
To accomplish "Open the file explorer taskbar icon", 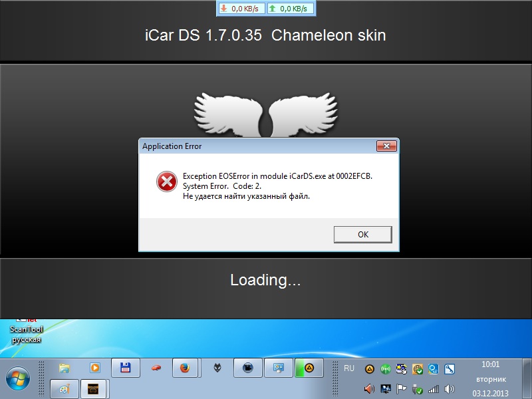I will pyautogui.click(x=65, y=368).
